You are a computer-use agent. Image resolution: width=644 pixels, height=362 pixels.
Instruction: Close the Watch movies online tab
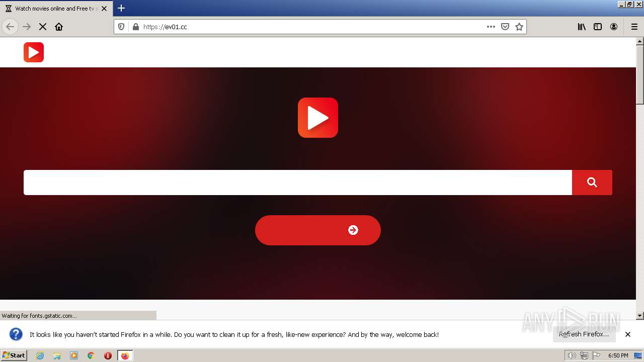coord(104,9)
